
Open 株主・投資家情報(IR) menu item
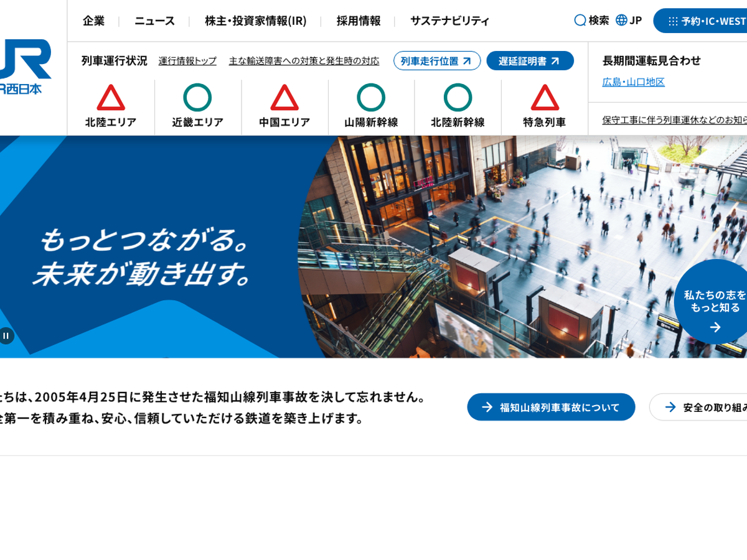pos(256,21)
